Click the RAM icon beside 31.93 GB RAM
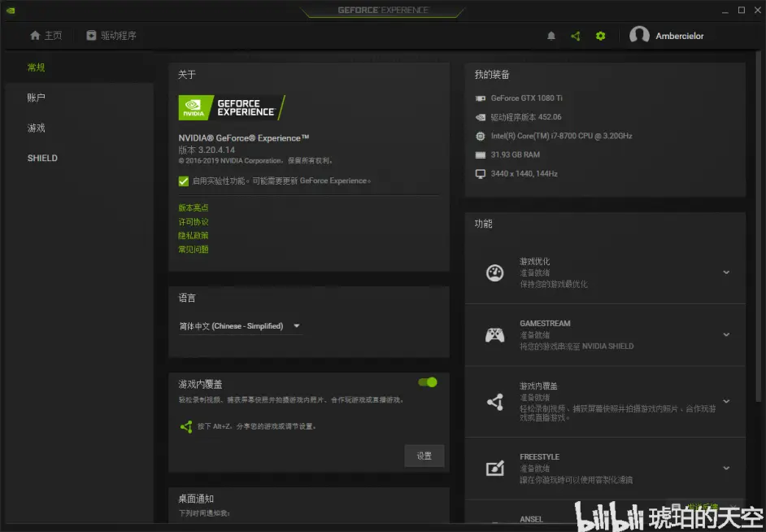 [x=481, y=155]
